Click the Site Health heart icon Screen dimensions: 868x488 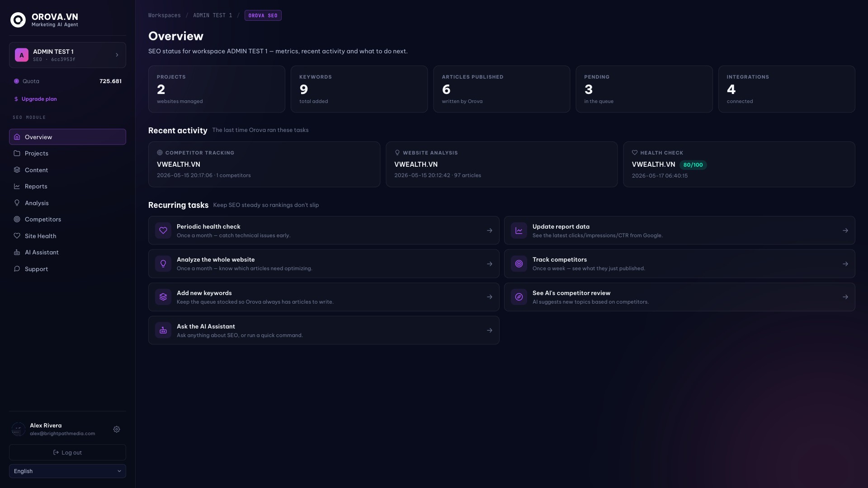tap(17, 236)
